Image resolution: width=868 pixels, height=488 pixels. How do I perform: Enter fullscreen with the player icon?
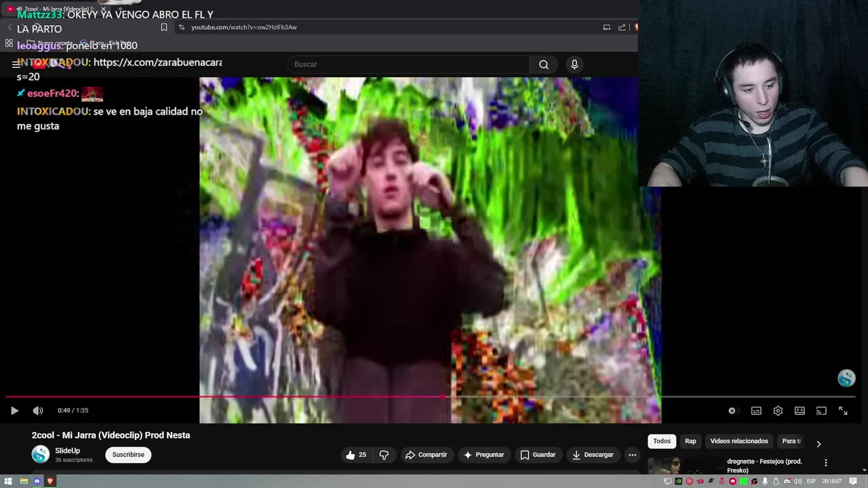843,411
